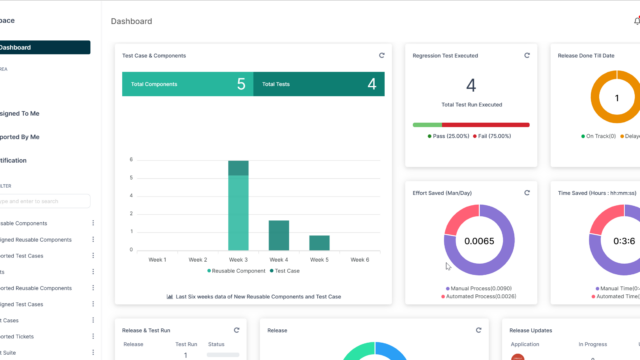Toggle Reusable Component legend in chart
Image resolution: width=640 pixels, height=360 pixels.
tap(236, 271)
